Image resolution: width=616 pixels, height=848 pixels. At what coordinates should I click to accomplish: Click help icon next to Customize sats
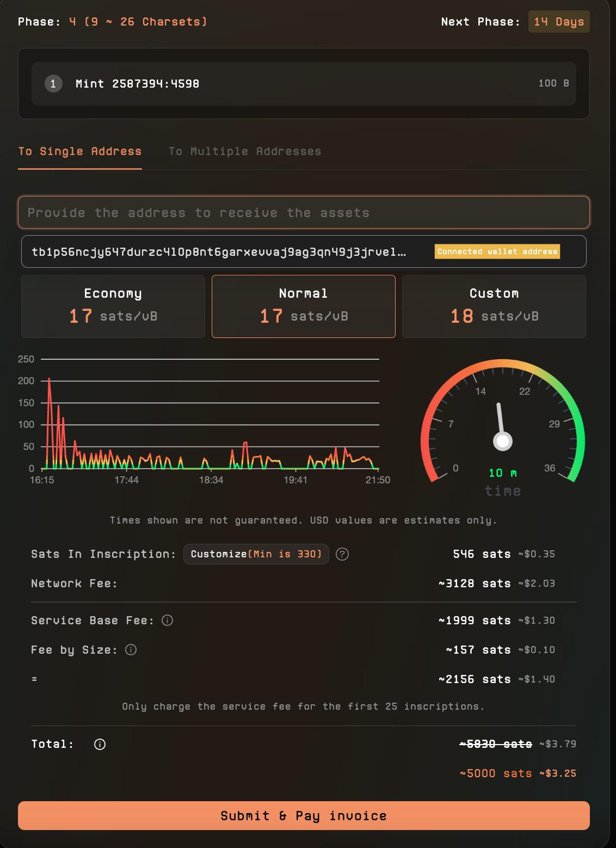[342, 554]
